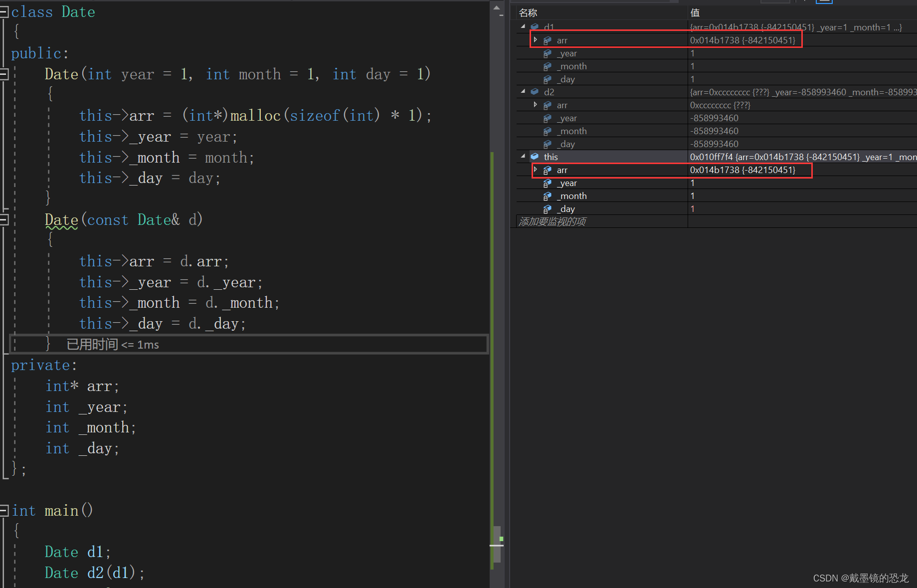This screenshot has width=917, height=588.
Task: Click the arr field icon under this
Action: point(548,170)
